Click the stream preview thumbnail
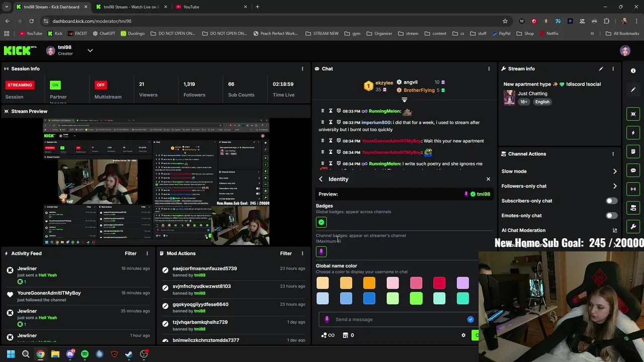 click(156, 182)
